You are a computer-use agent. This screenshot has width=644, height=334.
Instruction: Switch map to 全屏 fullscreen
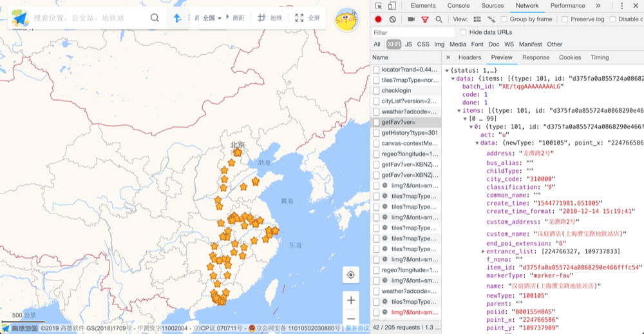[x=308, y=18]
